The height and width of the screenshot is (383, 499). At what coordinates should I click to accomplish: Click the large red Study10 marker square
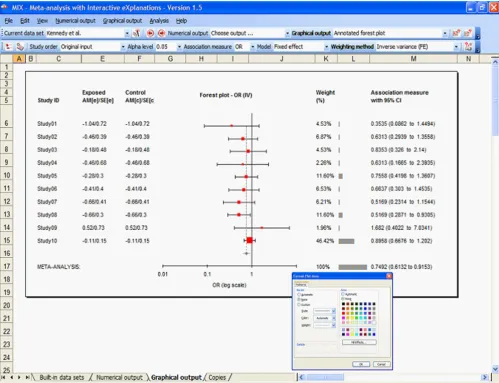(249, 240)
